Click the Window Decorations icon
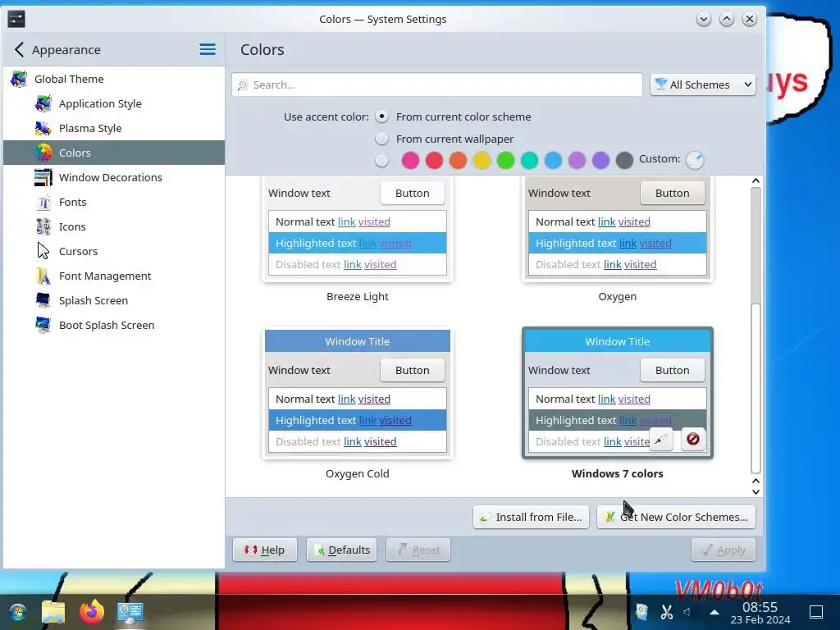Image resolution: width=840 pixels, height=630 pixels. point(43,177)
